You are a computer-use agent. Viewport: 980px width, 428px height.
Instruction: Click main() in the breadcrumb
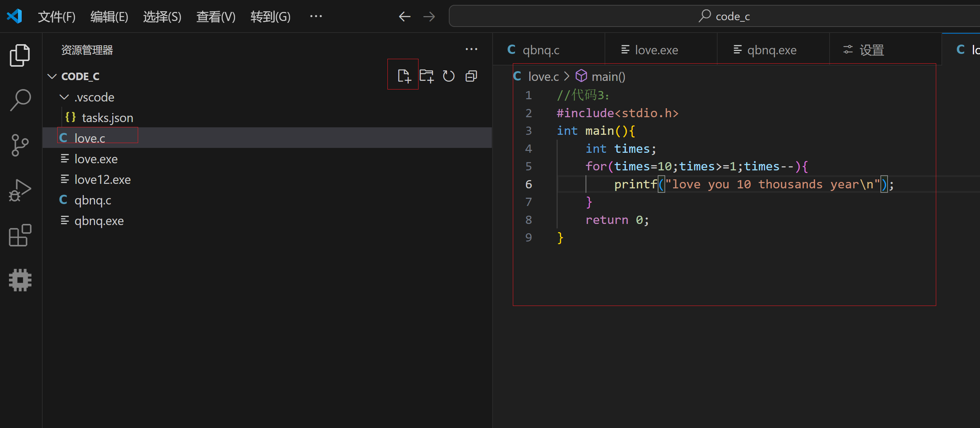[x=608, y=76]
